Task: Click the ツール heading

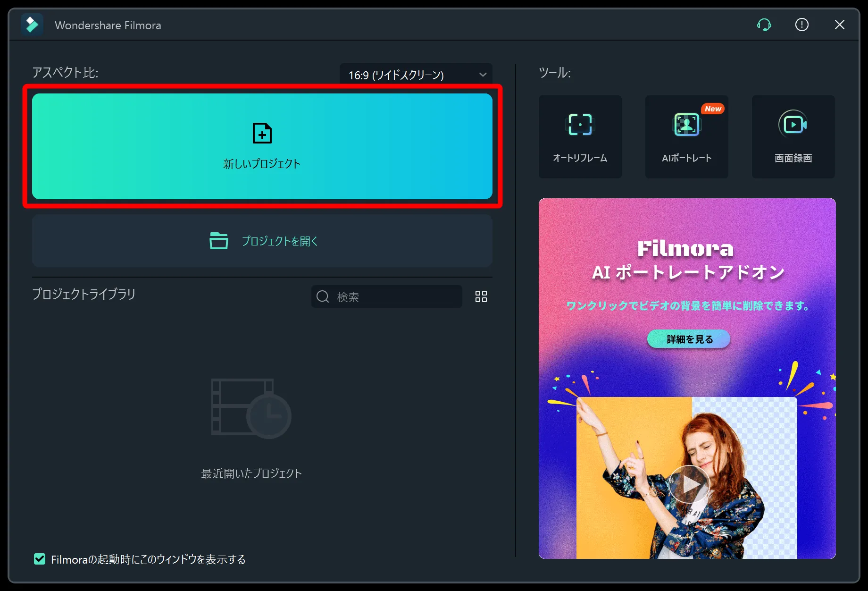Action: pos(555,72)
